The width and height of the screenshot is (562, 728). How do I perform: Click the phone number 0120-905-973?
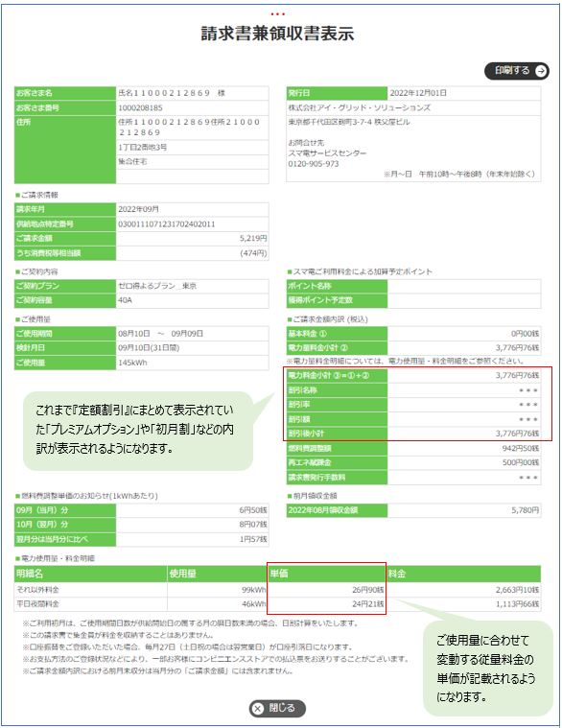(314, 164)
